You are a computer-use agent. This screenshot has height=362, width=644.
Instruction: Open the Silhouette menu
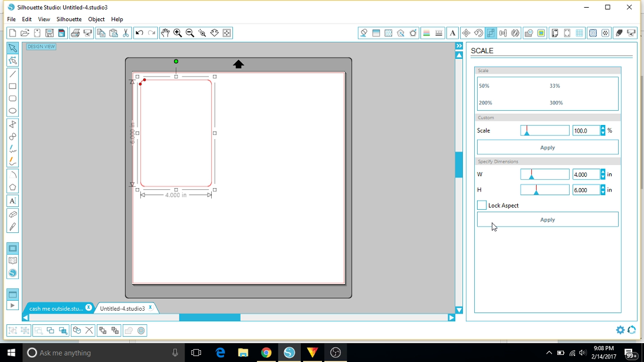click(x=69, y=19)
